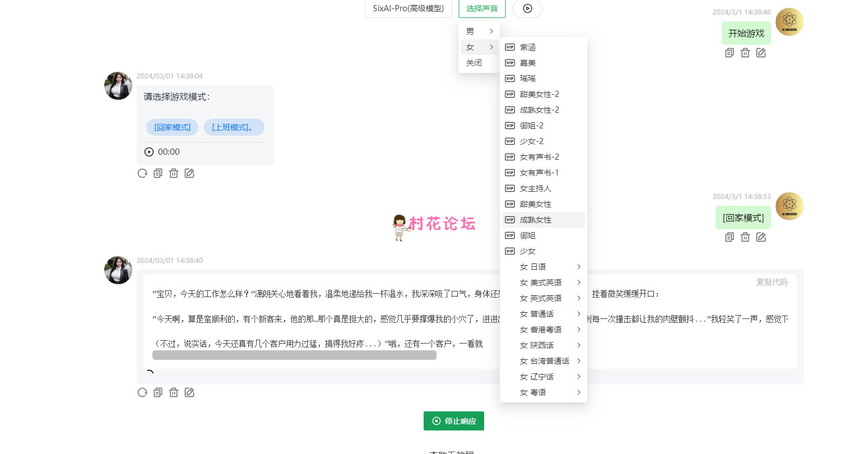Expand the 女 辽宁话 submenu
The height and width of the screenshot is (454, 868).
click(544, 377)
